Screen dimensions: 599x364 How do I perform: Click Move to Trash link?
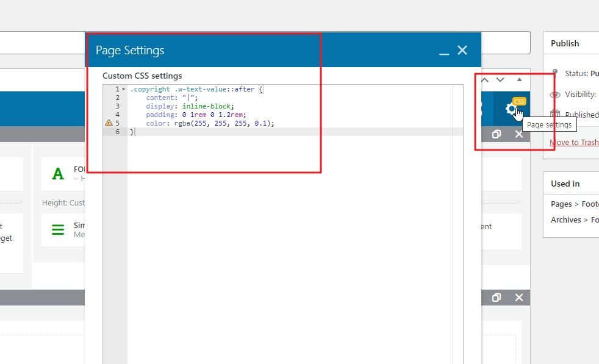point(574,143)
